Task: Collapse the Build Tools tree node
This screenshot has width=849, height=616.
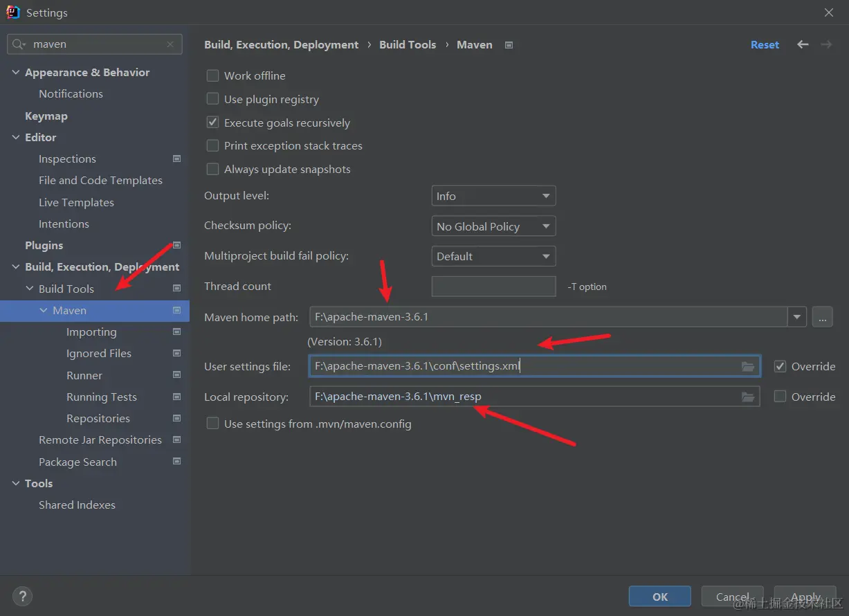Action: click(30, 289)
